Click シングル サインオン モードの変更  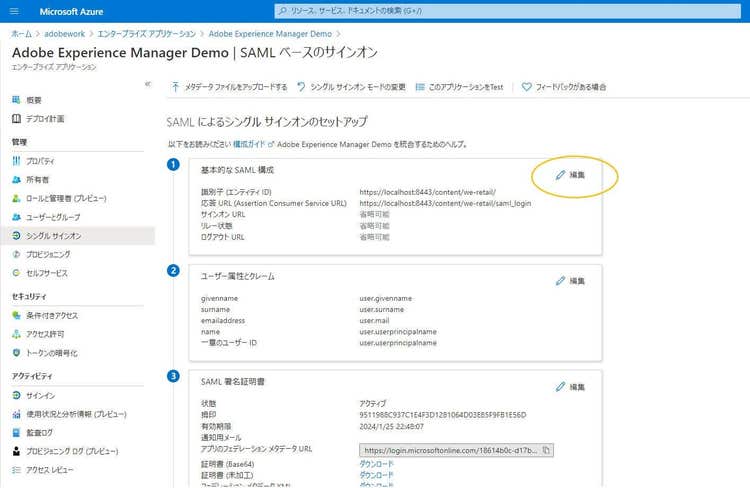pos(350,87)
